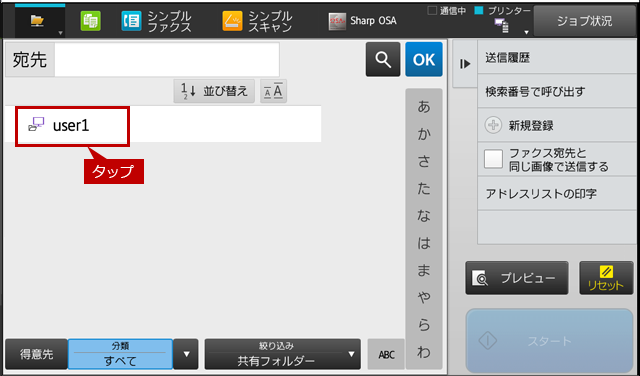Image resolution: width=640 pixels, height=376 pixels.
Task: Open ジョブ状況 job status
Action: point(584,21)
